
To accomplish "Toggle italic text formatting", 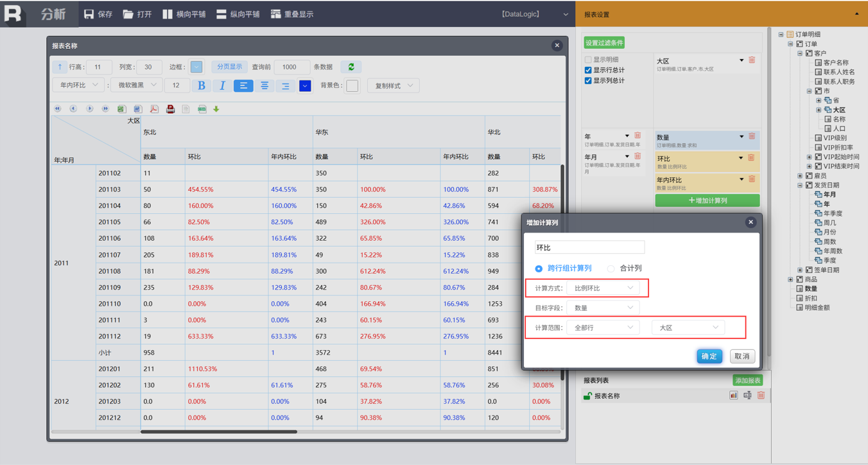I will [222, 85].
